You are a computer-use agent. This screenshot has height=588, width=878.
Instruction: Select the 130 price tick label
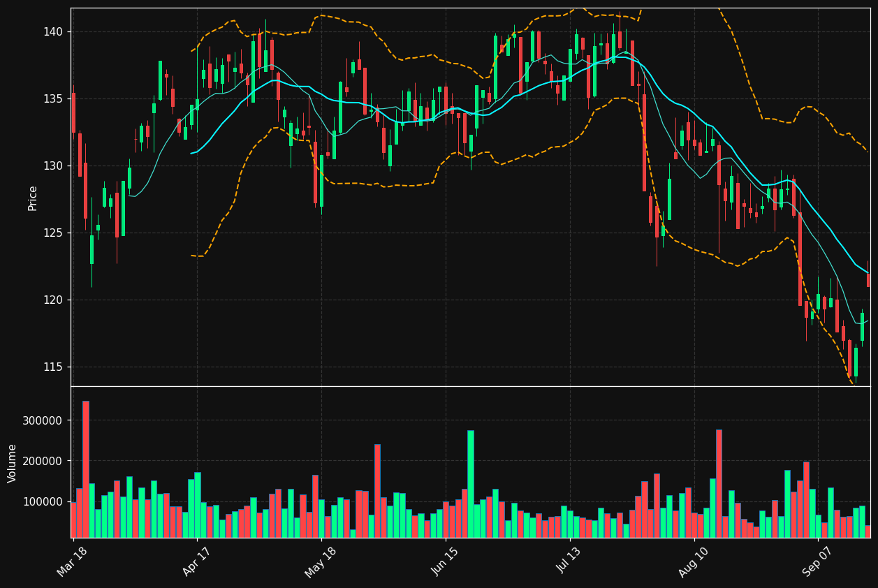tap(52, 166)
